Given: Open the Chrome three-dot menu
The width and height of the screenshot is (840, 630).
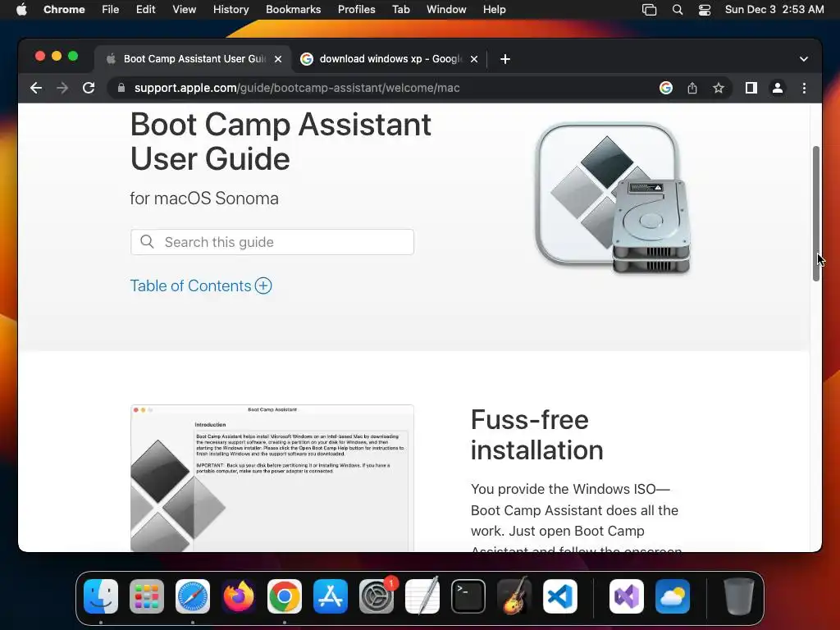Looking at the screenshot, I should pyautogui.click(x=804, y=88).
